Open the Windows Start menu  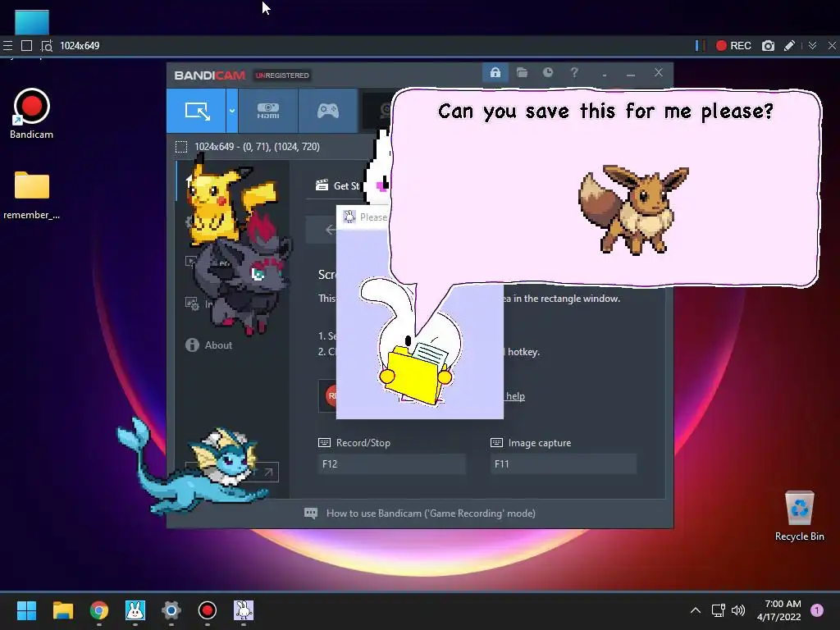pyautogui.click(x=26, y=610)
